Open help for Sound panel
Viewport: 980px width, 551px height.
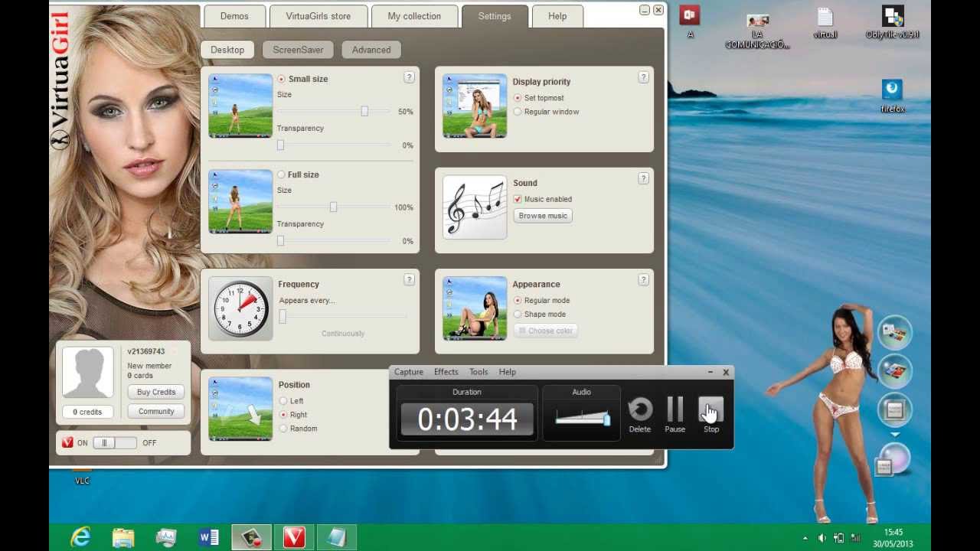(x=643, y=178)
